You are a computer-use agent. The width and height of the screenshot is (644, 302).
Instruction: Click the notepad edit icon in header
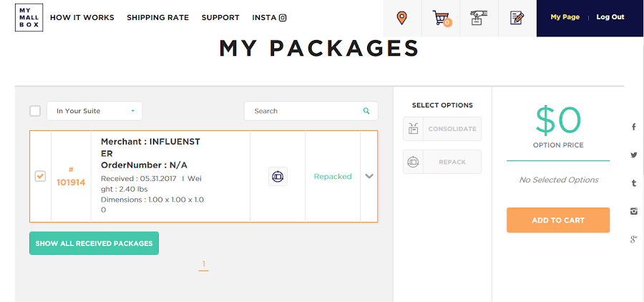point(517,18)
